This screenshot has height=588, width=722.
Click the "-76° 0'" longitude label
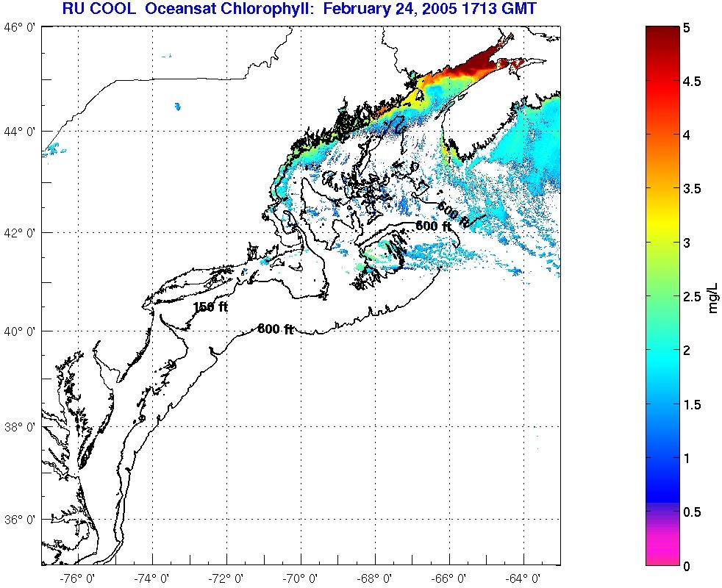click(x=77, y=578)
